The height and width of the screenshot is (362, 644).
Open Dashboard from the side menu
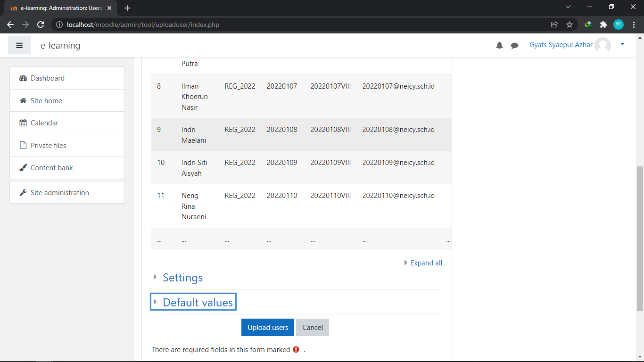point(67,78)
